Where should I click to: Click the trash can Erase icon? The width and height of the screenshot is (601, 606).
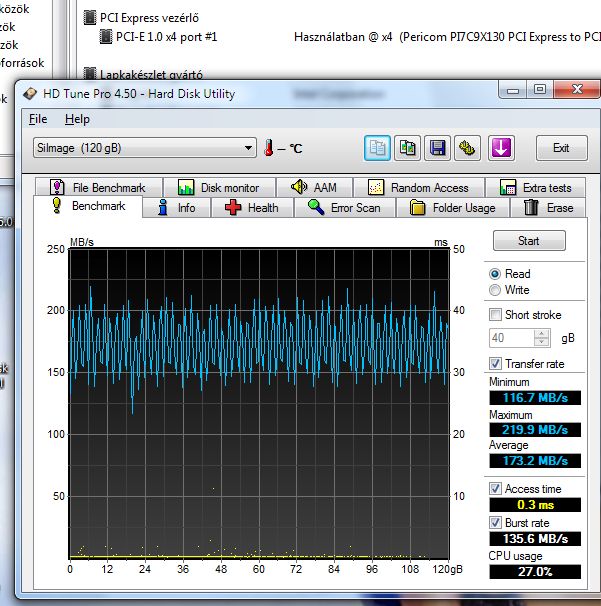[531, 208]
